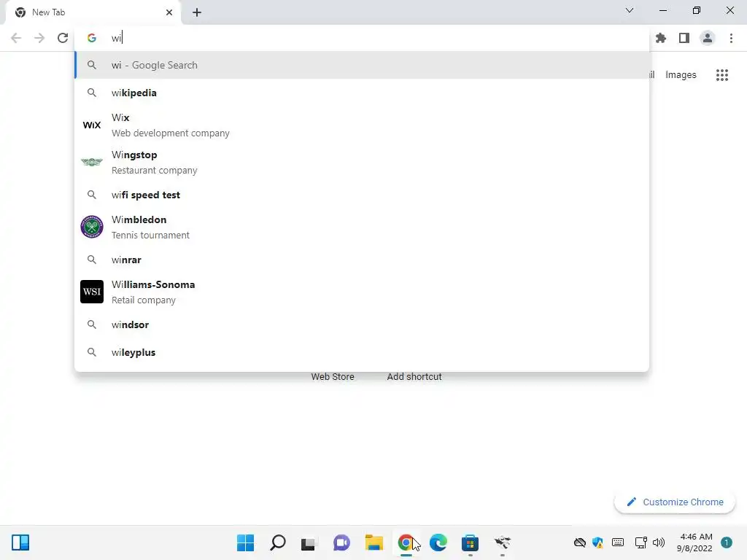Click the Chrome reload page icon
The width and height of the screenshot is (747, 560).
click(63, 38)
